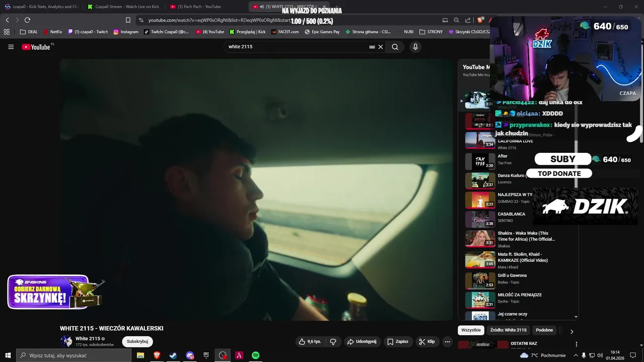Open the Instagram bookmark
Screen dimensions: 644x362
coord(126,32)
